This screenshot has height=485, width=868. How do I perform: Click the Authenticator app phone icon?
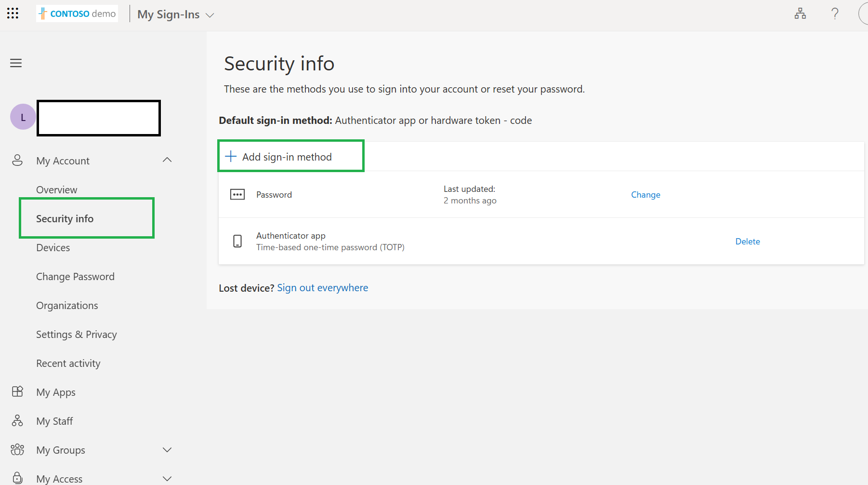[x=237, y=241]
